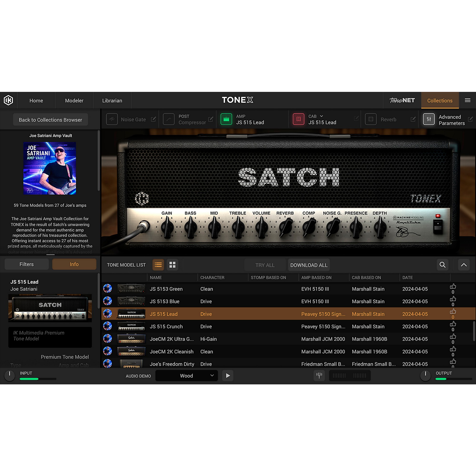Open Advanced Parameters mixer icon
Screen dimensions: 476x476
coord(429,119)
